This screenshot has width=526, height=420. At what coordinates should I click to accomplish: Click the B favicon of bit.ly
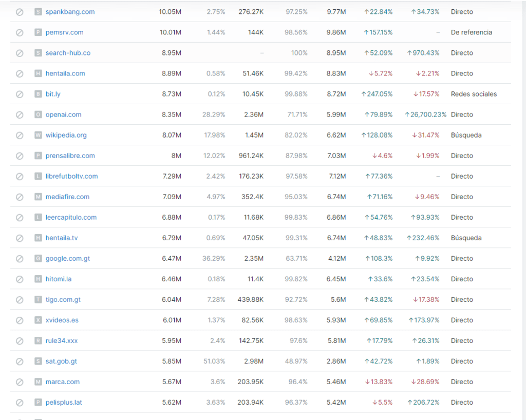[x=38, y=94]
